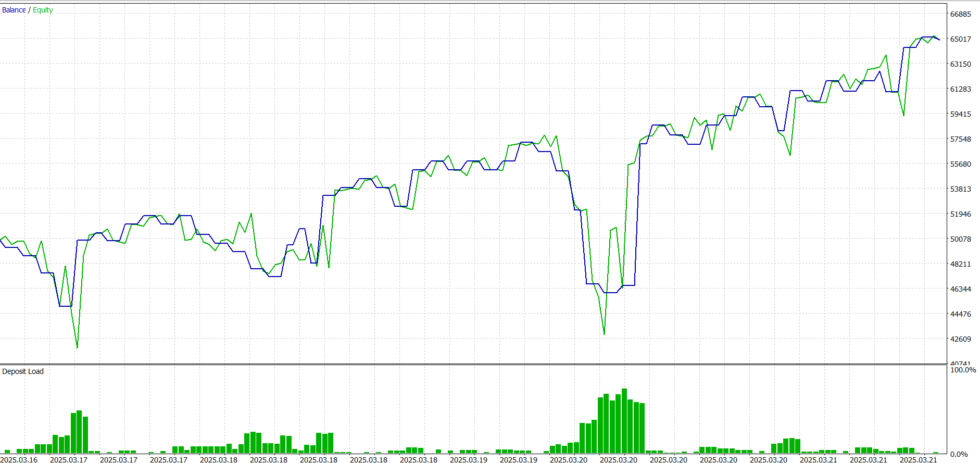Viewport: 980px width, 463px height.
Task: Click the 44476 y-axis label
Action: tap(960, 314)
